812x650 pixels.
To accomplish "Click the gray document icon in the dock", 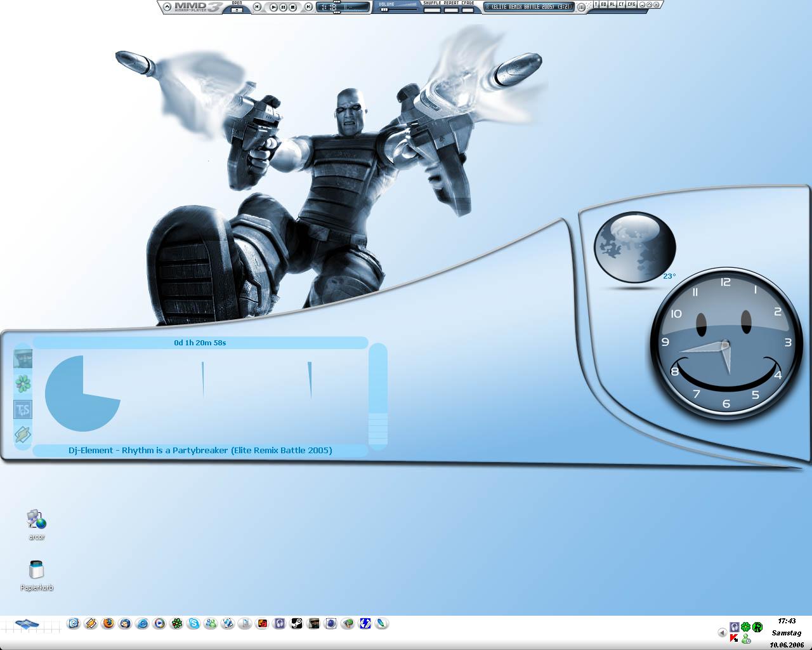I will point(245,623).
